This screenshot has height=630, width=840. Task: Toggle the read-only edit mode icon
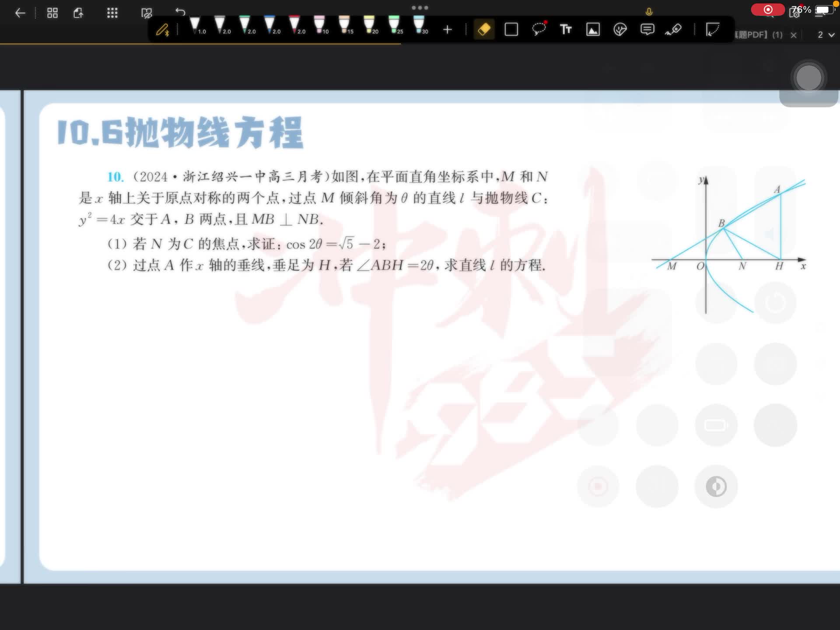[x=147, y=13]
